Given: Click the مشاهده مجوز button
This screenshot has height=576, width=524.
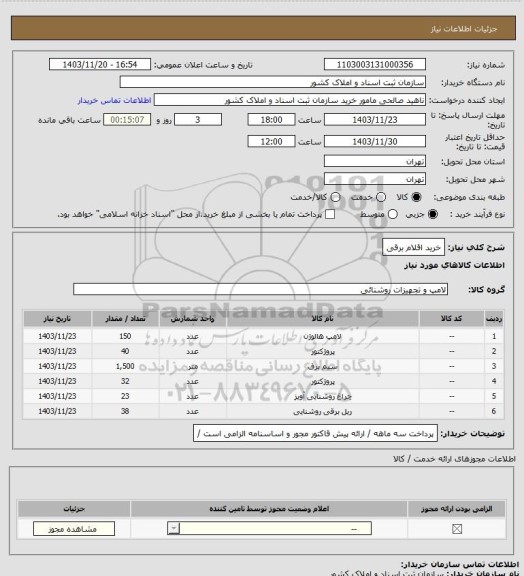Looking at the screenshot, I should (x=74, y=529).
